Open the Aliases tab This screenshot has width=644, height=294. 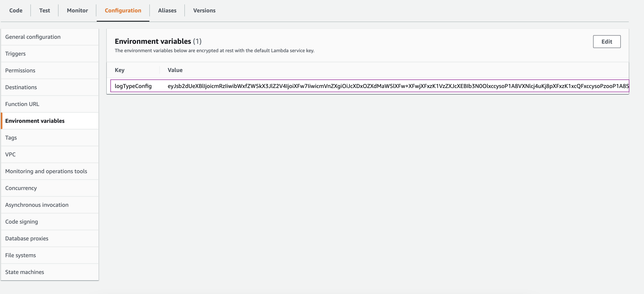coord(167,10)
